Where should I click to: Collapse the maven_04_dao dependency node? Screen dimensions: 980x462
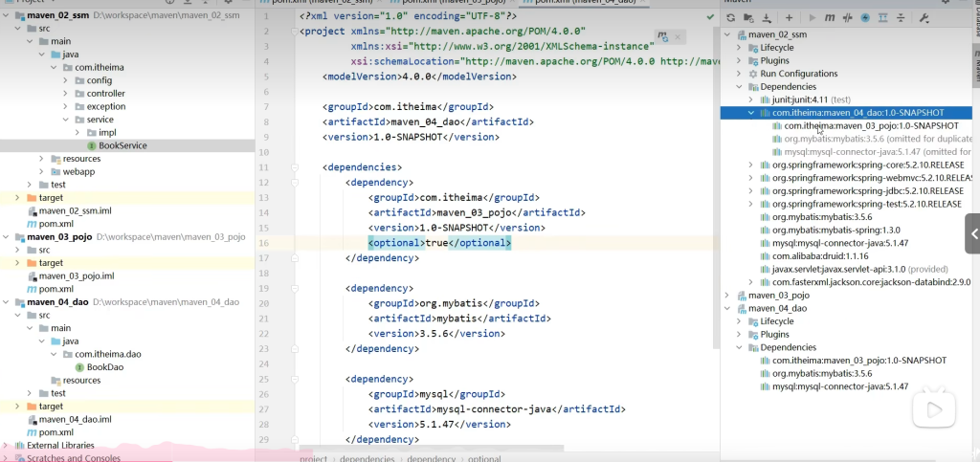click(x=751, y=113)
